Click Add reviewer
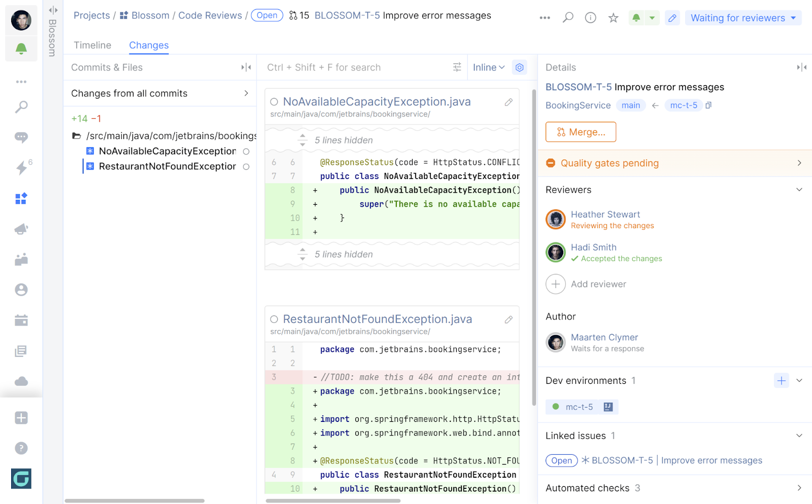Image resolution: width=812 pixels, height=504 pixels. click(586, 284)
